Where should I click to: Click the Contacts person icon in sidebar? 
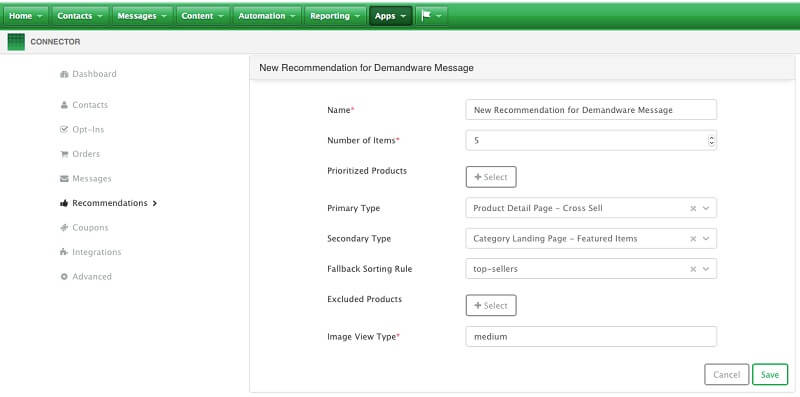point(64,105)
